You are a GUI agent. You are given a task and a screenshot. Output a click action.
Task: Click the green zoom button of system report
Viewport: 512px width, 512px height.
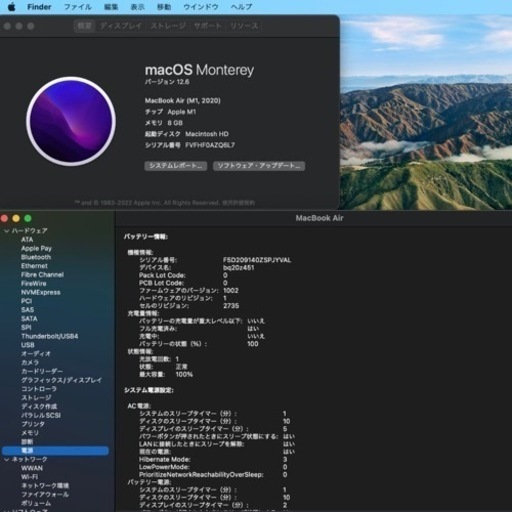[x=28, y=218]
